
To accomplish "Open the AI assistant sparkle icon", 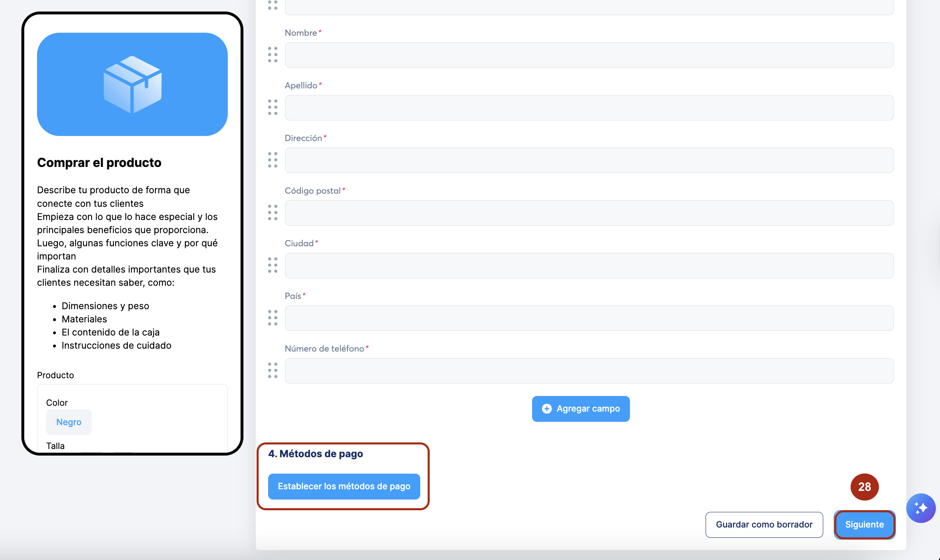I will click(x=921, y=508).
